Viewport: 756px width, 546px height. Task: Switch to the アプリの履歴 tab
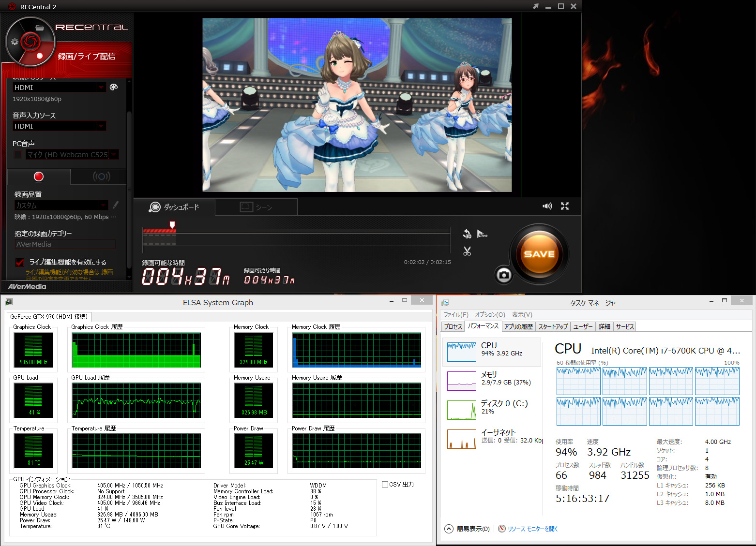click(x=518, y=326)
